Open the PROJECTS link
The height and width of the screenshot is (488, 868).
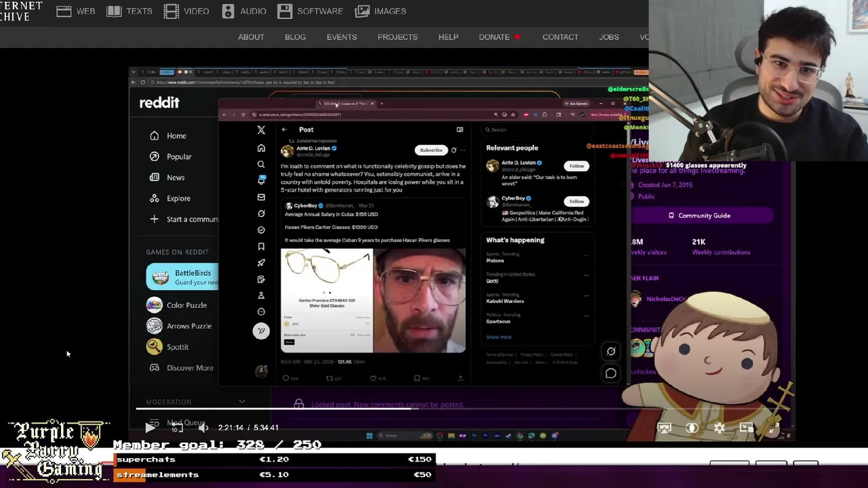pyautogui.click(x=397, y=37)
